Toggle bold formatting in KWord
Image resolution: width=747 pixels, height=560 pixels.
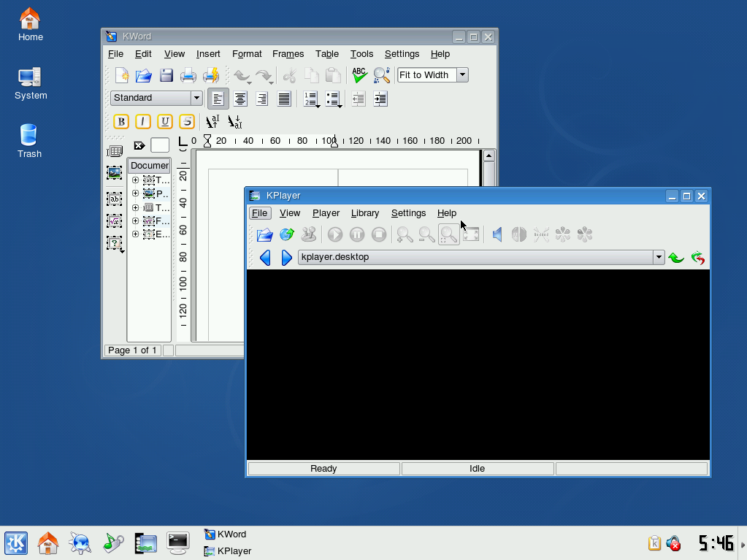tap(121, 122)
